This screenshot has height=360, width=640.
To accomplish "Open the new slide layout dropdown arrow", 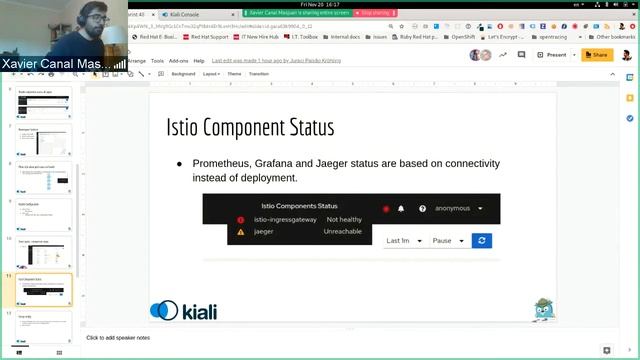I will 21,74.
